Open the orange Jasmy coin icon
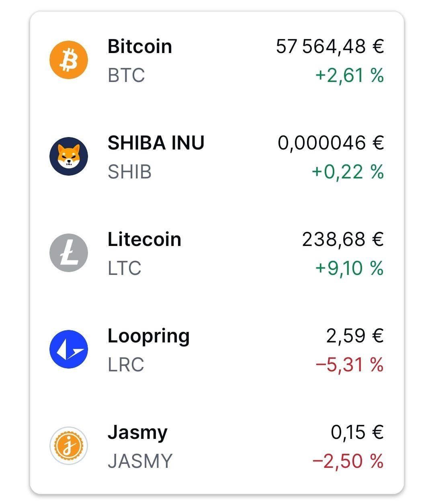This screenshot has height=504, width=434. point(69,446)
